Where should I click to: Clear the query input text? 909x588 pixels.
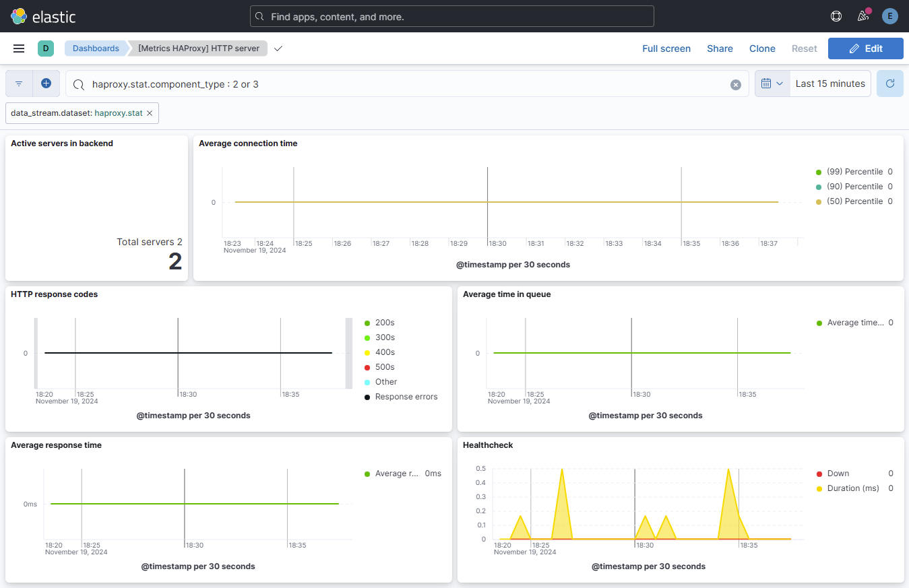(736, 84)
